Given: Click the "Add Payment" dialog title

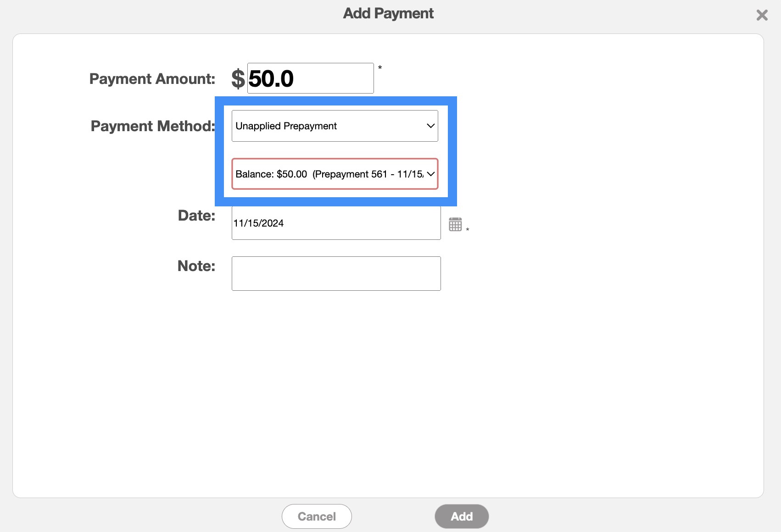Looking at the screenshot, I should [x=388, y=13].
